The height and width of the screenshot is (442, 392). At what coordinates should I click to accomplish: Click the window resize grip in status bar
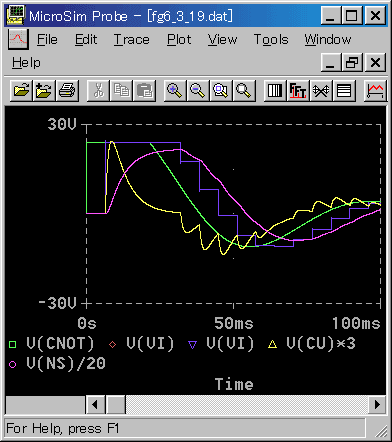[x=380, y=431]
